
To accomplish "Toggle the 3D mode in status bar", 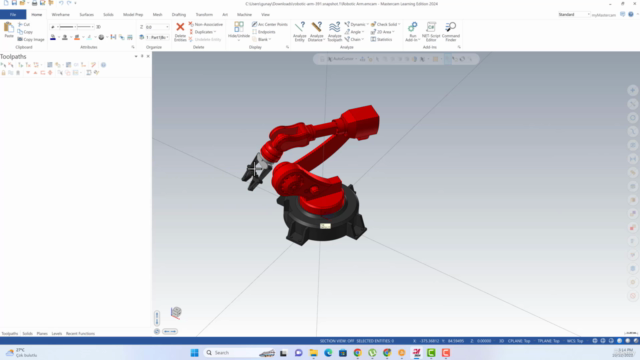I will point(501,341).
